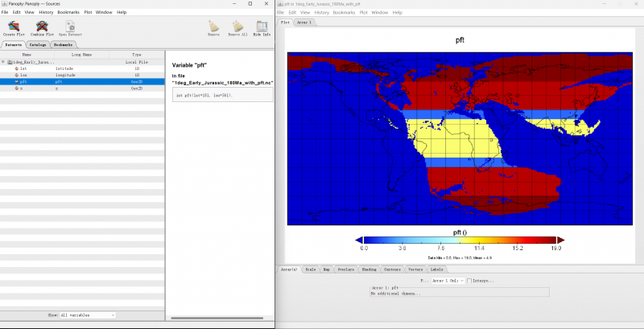Image resolution: width=644 pixels, height=329 pixels.
Task: Switch to the Catalogs tab
Action: click(x=37, y=45)
